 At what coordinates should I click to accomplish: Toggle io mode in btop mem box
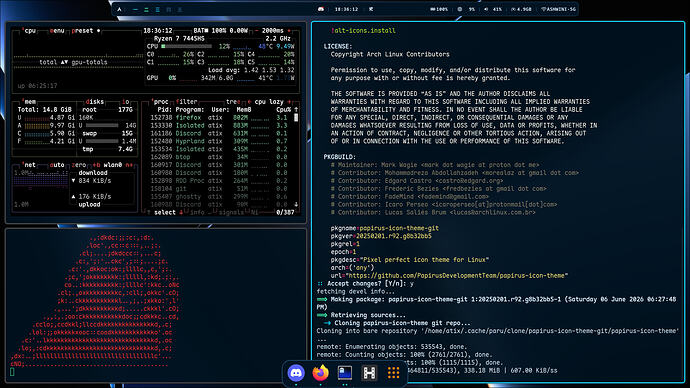pyautogui.click(x=125, y=102)
